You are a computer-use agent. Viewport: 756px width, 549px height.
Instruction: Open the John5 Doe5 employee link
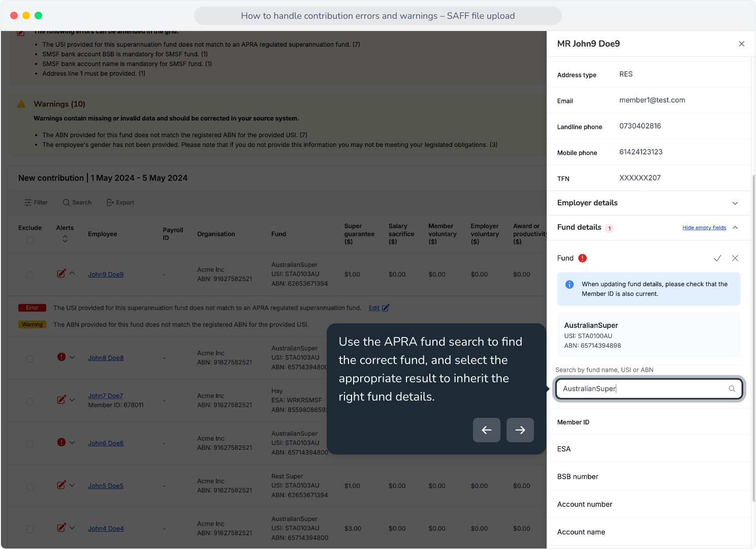point(106,486)
